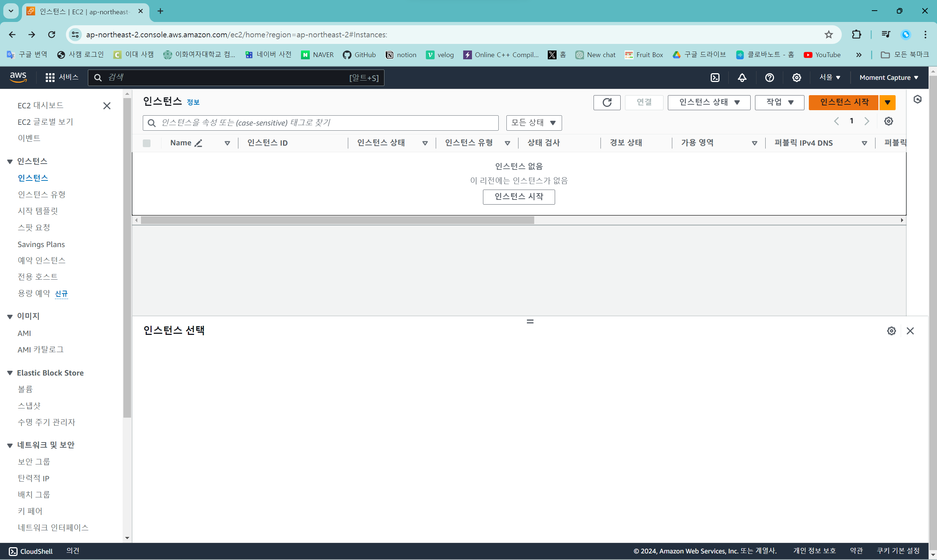
Task: Open the AWS help question mark icon
Action: point(769,78)
